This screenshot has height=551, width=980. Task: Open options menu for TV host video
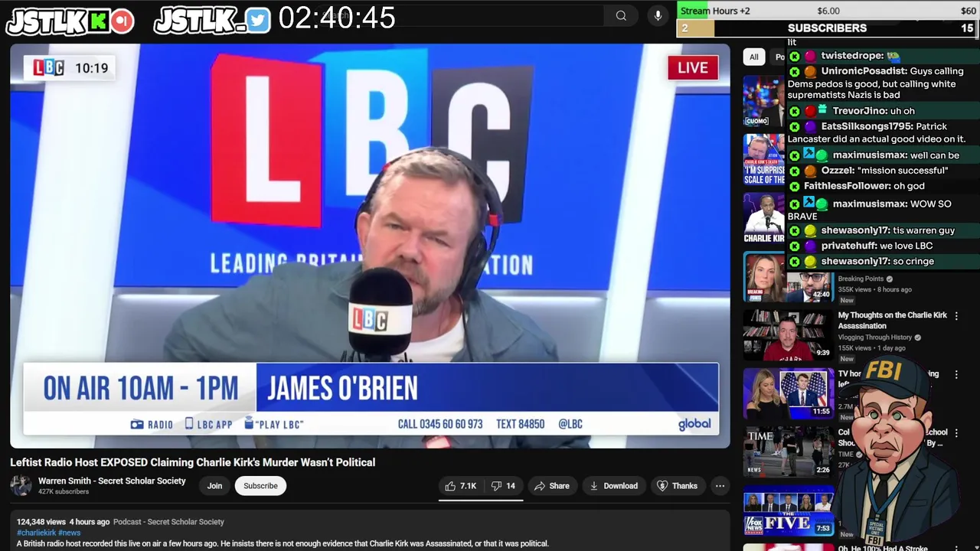pos(956,374)
